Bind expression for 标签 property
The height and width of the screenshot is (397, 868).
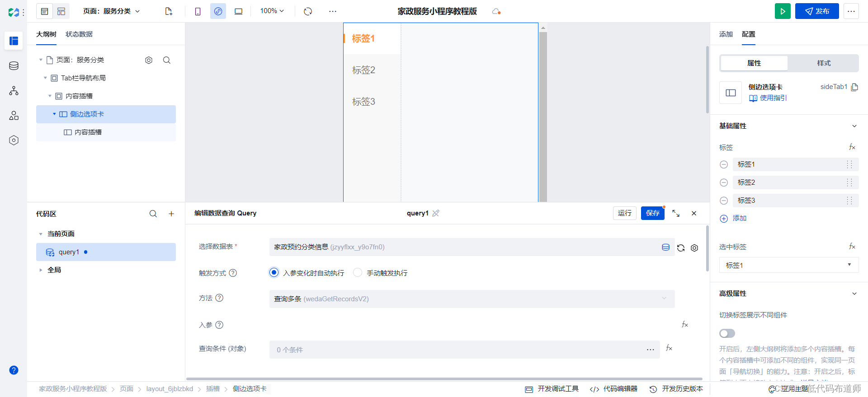pyautogui.click(x=852, y=147)
